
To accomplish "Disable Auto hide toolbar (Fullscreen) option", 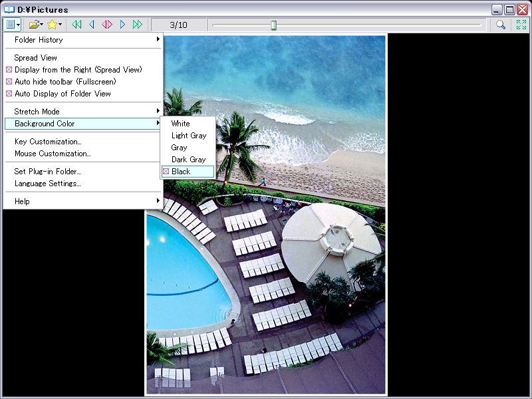I will coord(65,82).
